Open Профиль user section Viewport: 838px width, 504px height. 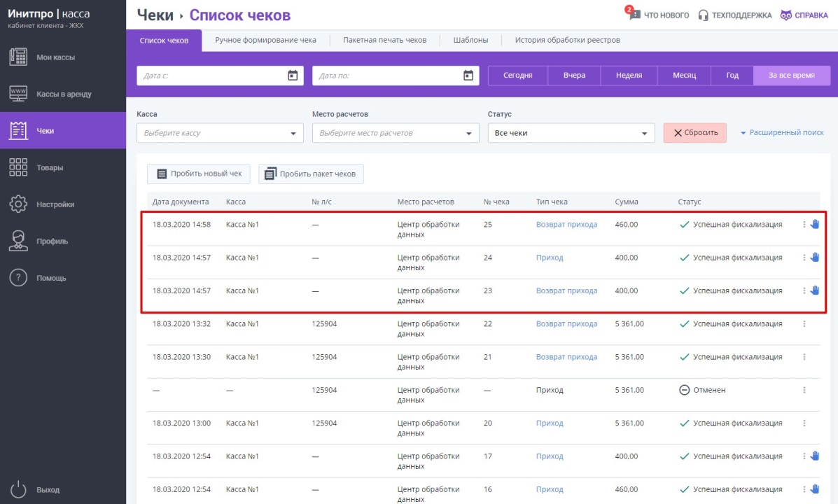[63, 241]
